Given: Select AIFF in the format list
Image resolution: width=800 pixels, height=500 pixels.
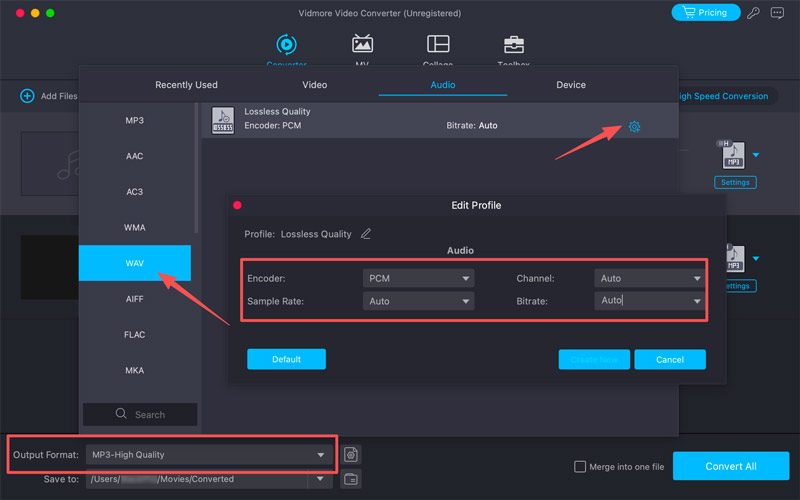Looking at the screenshot, I should 135,299.
